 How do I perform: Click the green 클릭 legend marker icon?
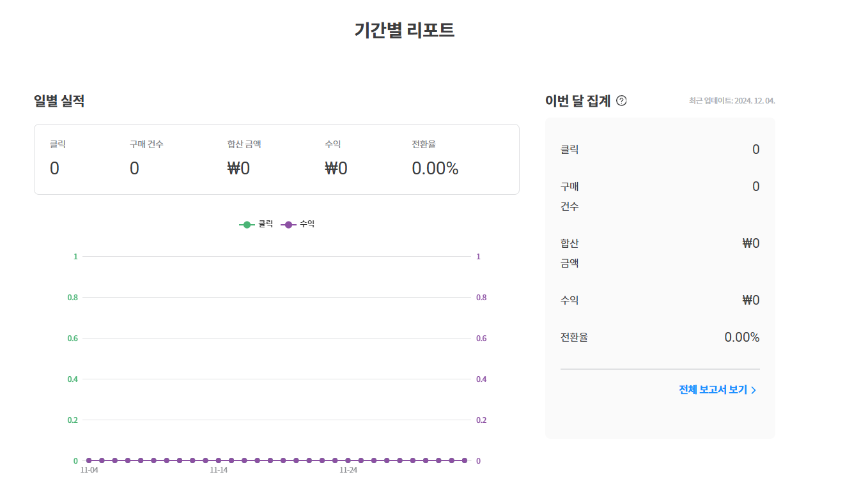coord(247,224)
